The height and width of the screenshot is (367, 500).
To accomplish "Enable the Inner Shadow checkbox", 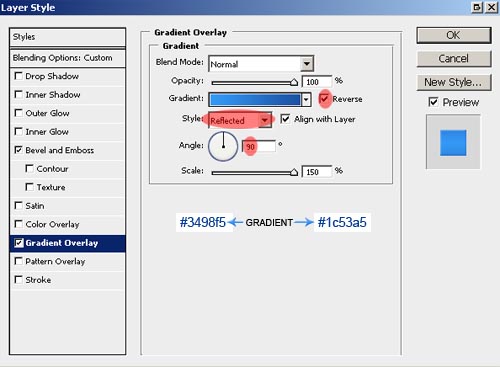I will pos(19,95).
